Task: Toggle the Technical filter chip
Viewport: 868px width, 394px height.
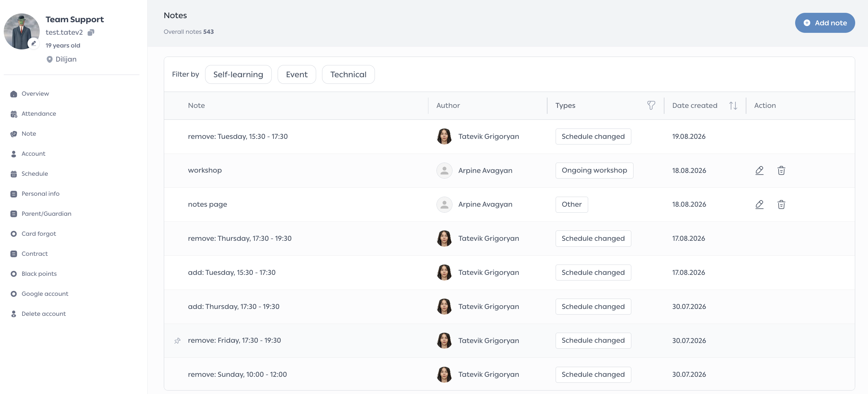Action: (348, 74)
